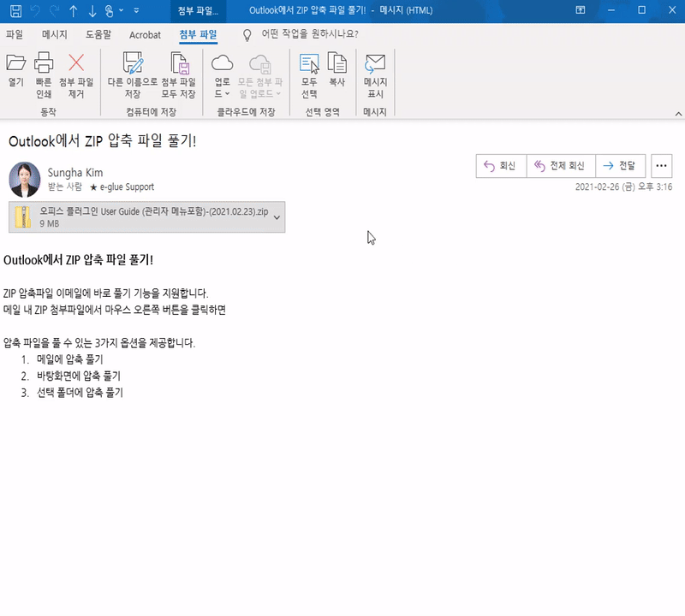Select the zip attachment User Guide file
685x616 pixels.
point(146,217)
